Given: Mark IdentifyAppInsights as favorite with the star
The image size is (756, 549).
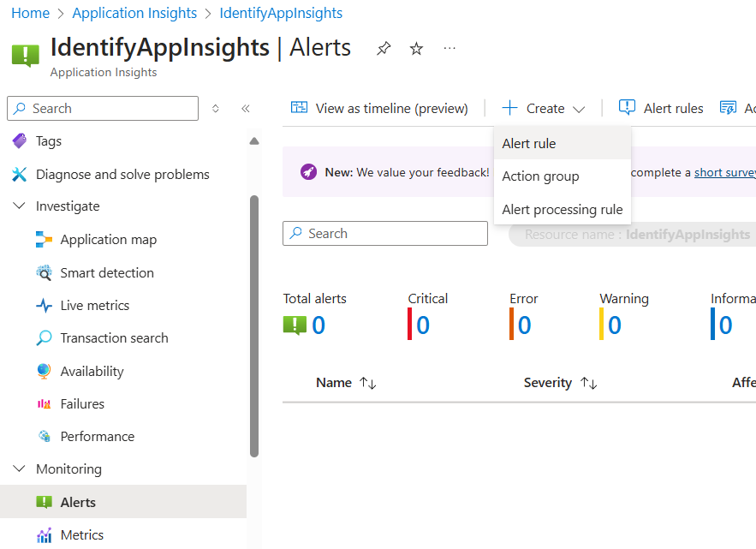Looking at the screenshot, I should [416, 48].
